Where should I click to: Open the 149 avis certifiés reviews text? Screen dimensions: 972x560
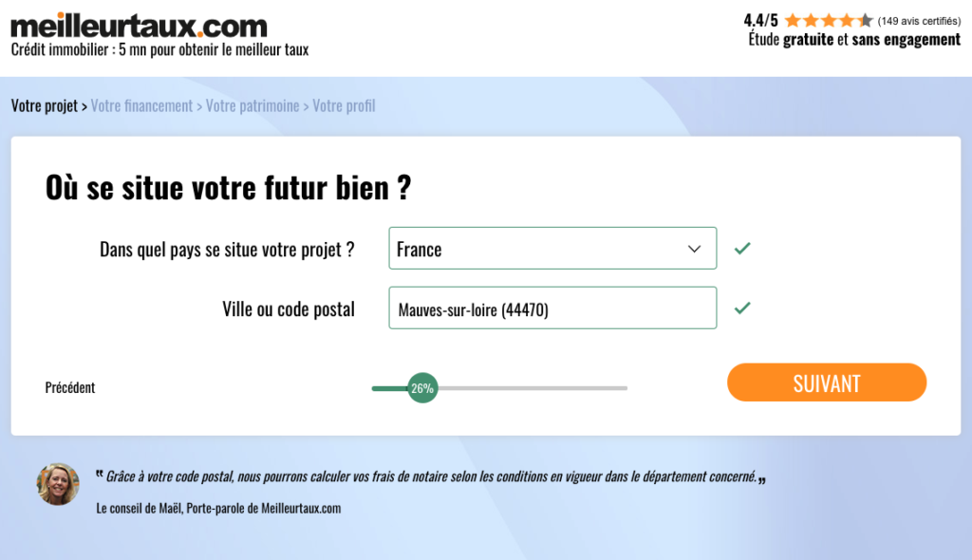(x=919, y=21)
